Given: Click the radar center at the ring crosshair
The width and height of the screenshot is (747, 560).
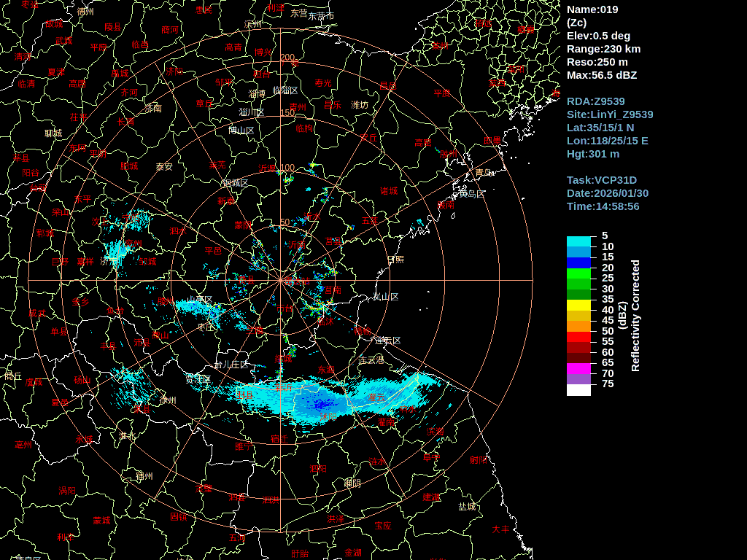Looking at the screenshot, I should [280, 280].
